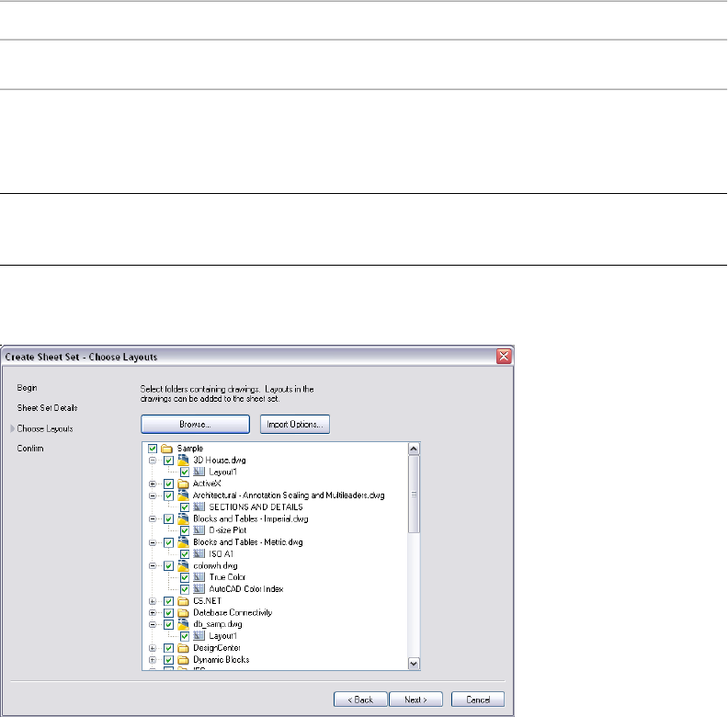Click the Architectural Annotation Scaling drawing icon
728x717 pixels.
pos(183,495)
